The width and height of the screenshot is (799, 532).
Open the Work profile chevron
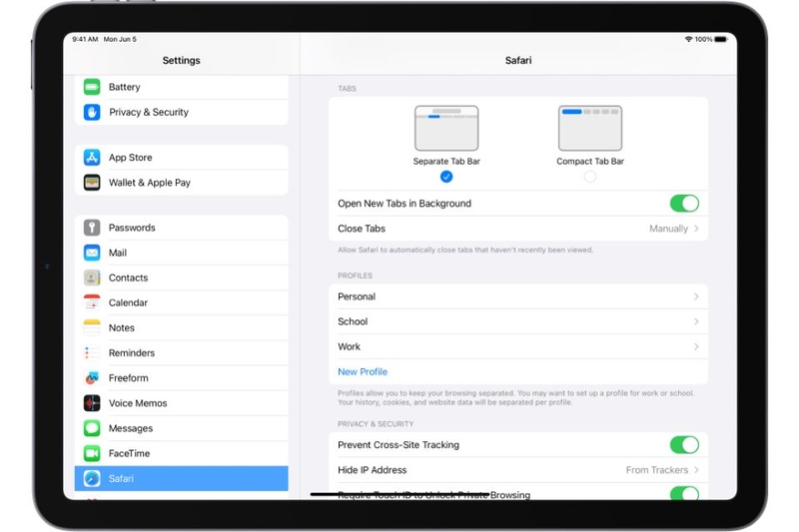point(696,346)
